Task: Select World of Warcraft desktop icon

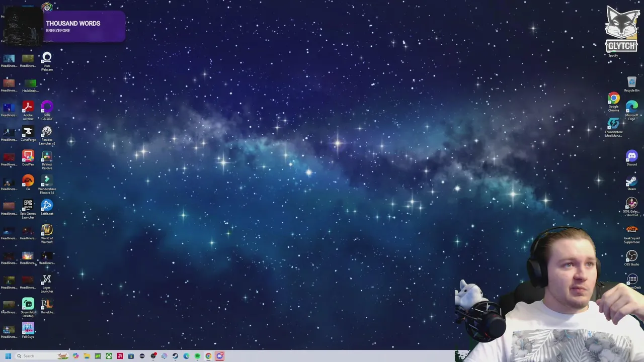Action: coord(47,234)
